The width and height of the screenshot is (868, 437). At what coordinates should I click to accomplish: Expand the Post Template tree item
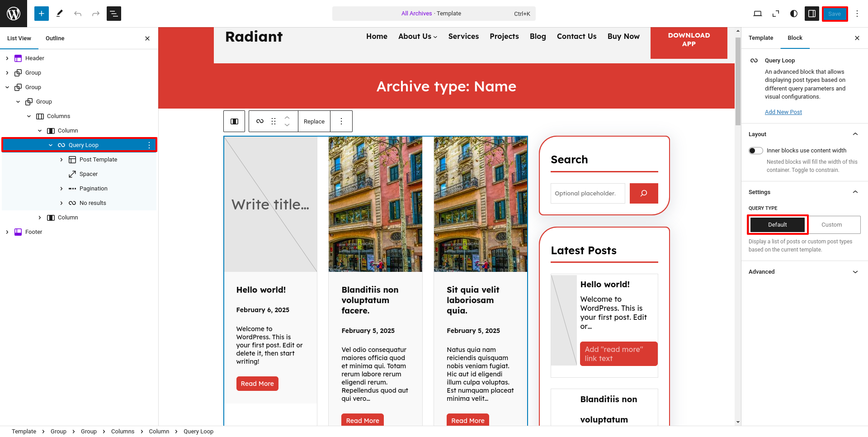[61, 160]
